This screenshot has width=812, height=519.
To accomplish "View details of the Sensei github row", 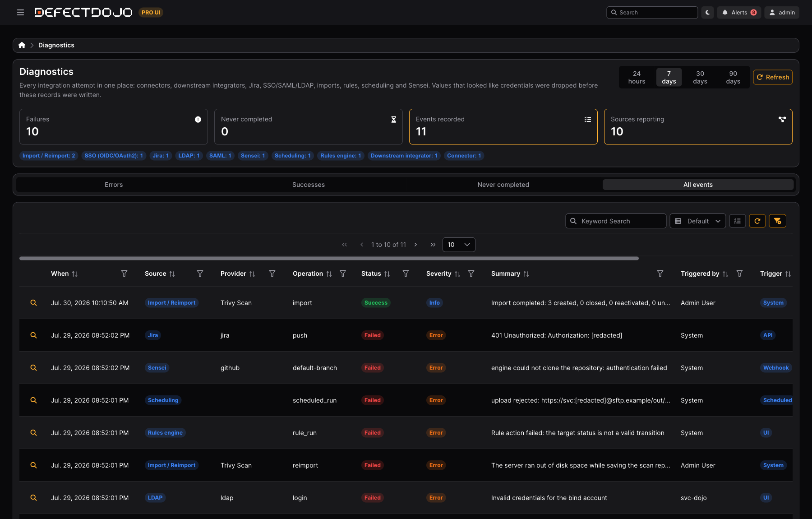I will point(33,368).
